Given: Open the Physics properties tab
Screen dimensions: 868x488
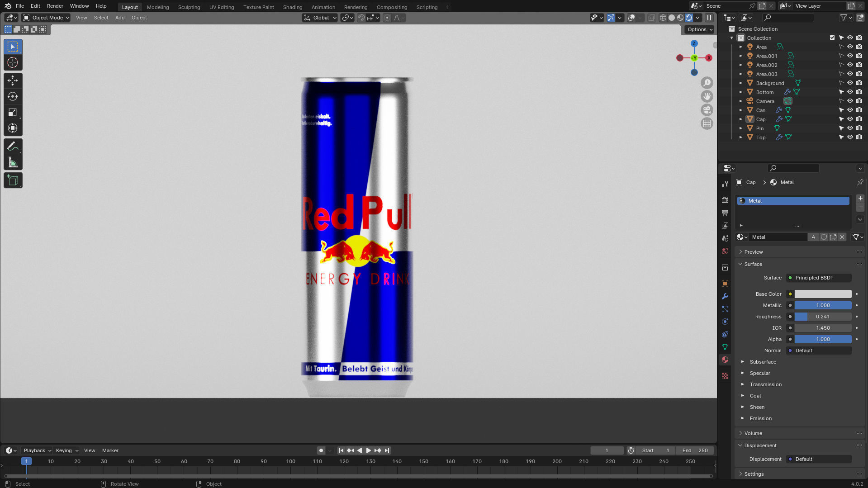Looking at the screenshot, I should (x=725, y=322).
